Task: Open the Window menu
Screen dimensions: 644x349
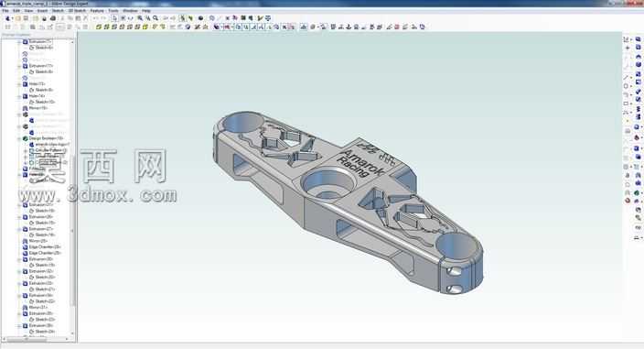Action: click(x=130, y=11)
